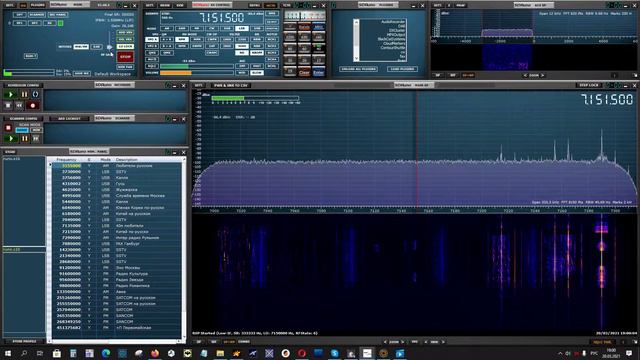
Task: Toggle loop playback in the recorder panel
Action: coord(36,95)
